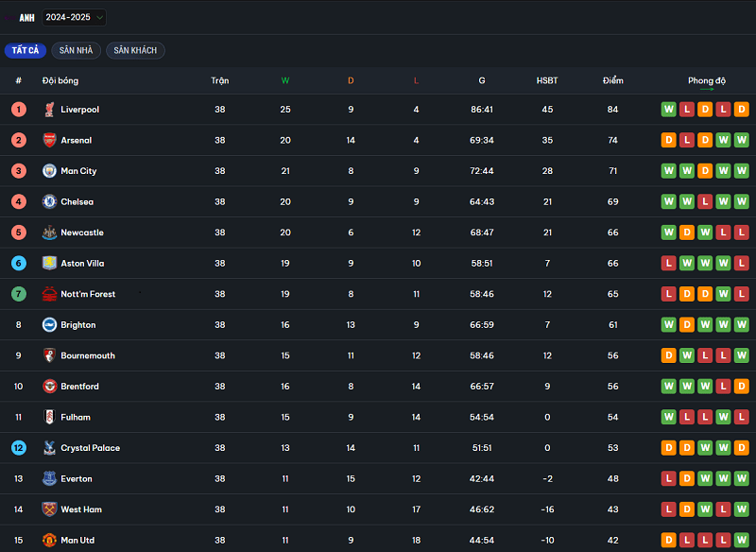Click the ANH league label
Viewport: 756px width, 552px height.
(26, 18)
